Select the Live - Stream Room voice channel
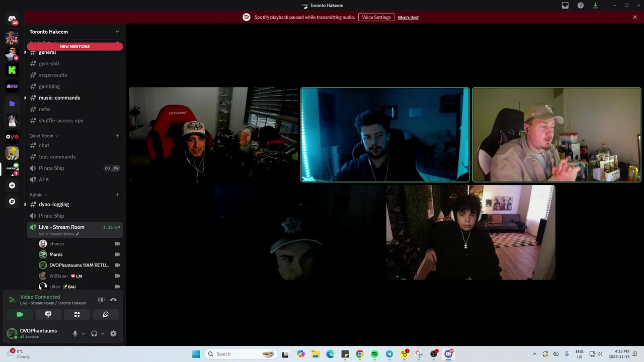 (x=61, y=227)
